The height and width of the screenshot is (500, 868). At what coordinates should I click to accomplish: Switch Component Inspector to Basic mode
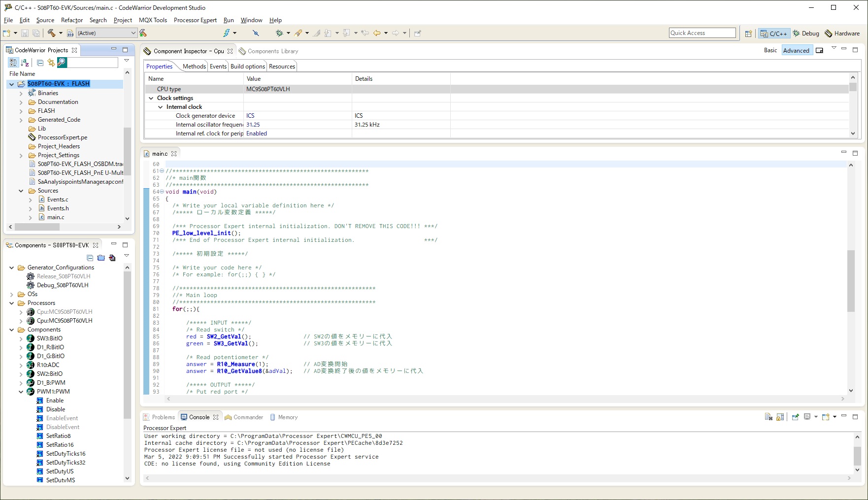[770, 50]
